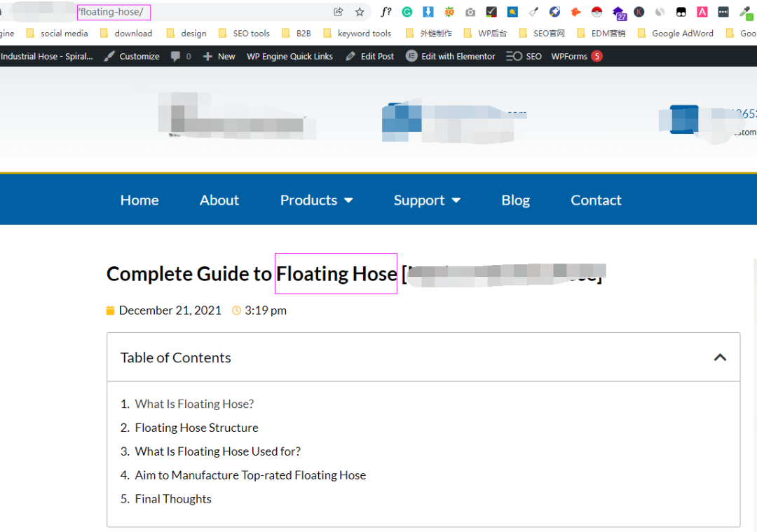
Task: Click the share page icon in address bar
Action: pyautogui.click(x=339, y=12)
